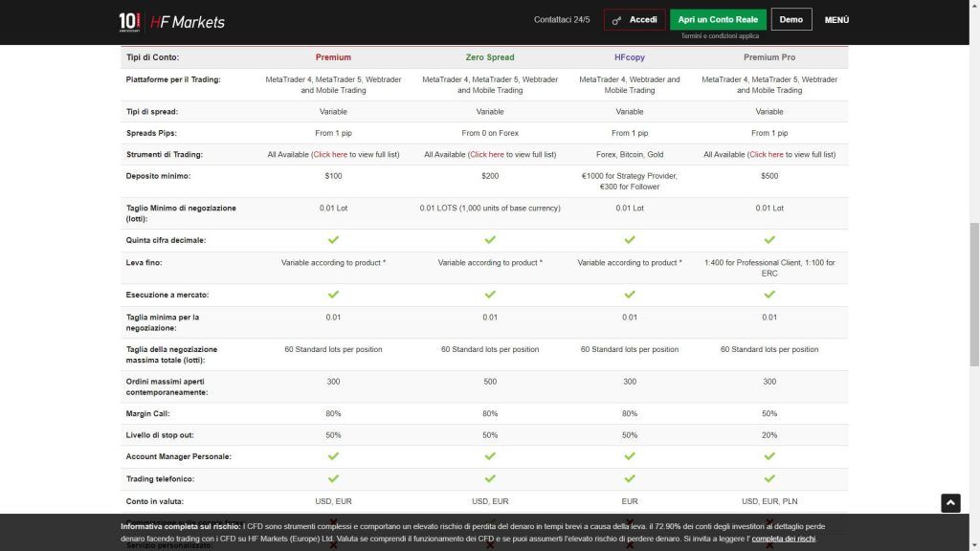Click the page vertical scrollbar thumb
This screenshot has height=551, width=980.
pyautogui.click(x=974, y=295)
